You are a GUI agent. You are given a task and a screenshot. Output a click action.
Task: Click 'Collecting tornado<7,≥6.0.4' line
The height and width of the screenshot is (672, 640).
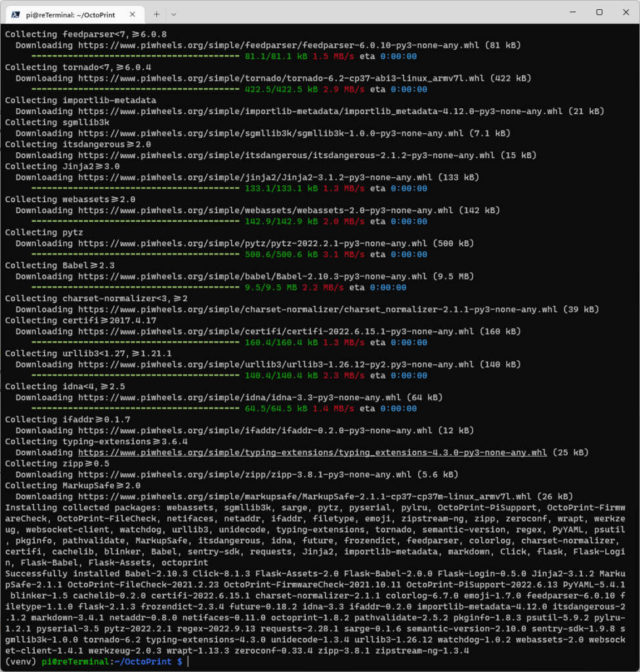click(x=78, y=68)
